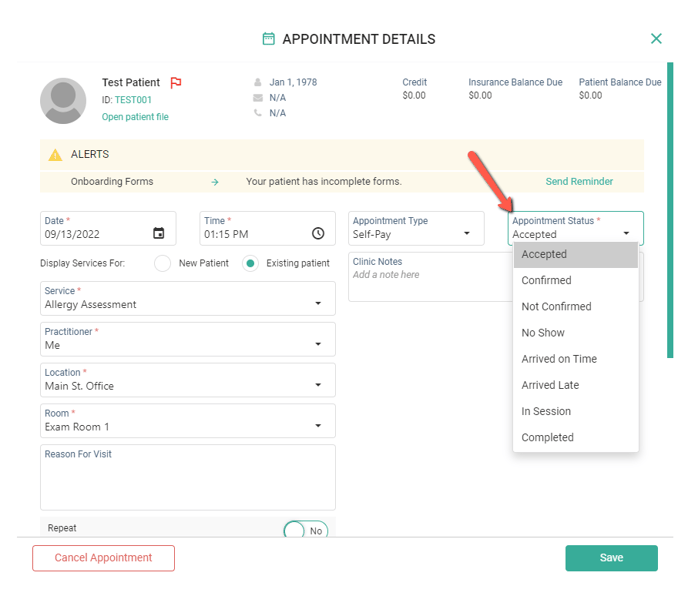Select the Existing patient radio button

tap(251, 264)
